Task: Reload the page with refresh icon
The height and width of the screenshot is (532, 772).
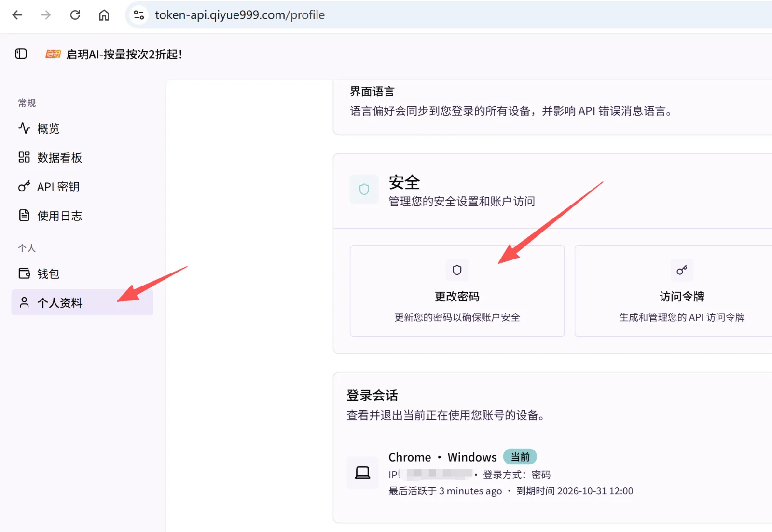Action: click(75, 15)
